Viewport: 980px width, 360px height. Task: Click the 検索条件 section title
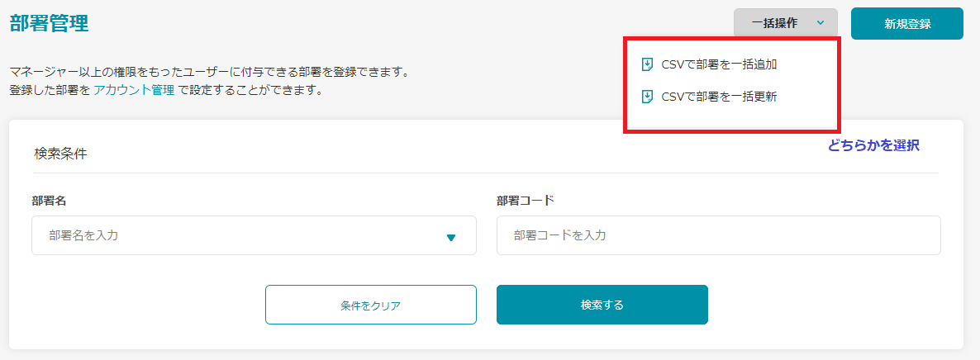point(60,153)
